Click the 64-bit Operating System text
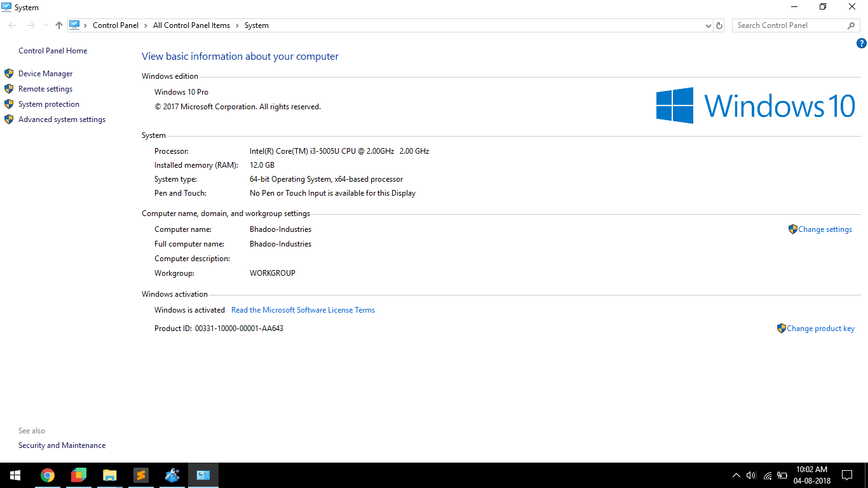The width and height of the screenshot is (868, 488). [x=327, y=179]
